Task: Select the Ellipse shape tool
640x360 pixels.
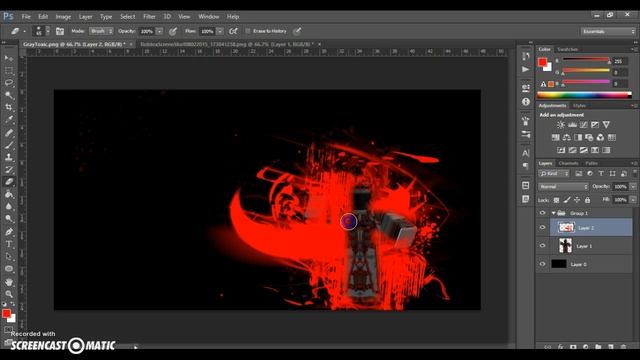Action: tap(9, 269)
